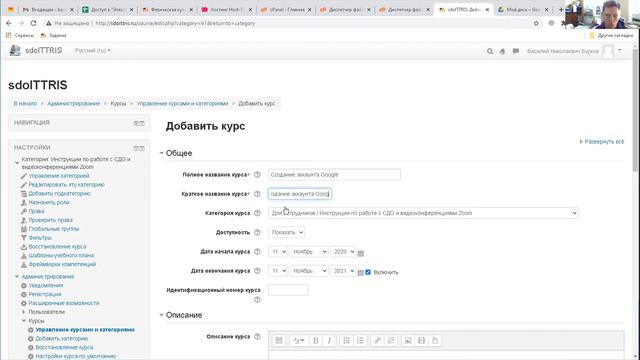The image size is (640, 360).
Task: Open the notifications bell icon
Action: (502, 51)
